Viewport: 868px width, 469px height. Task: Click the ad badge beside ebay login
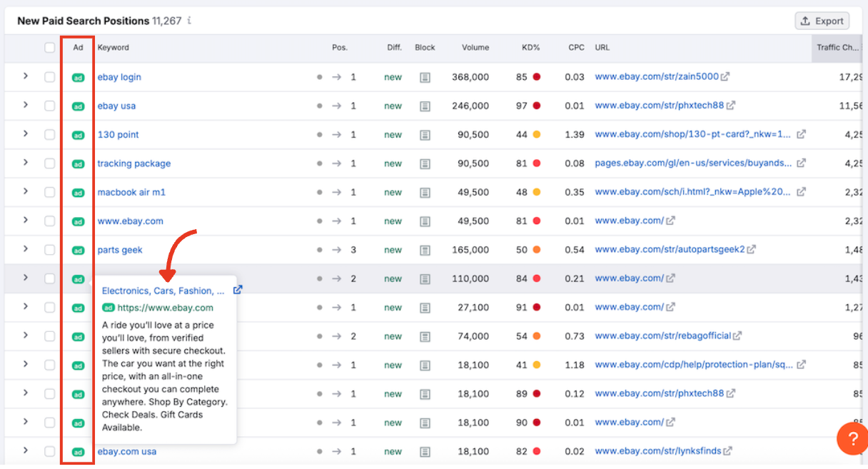pos(77,77)
